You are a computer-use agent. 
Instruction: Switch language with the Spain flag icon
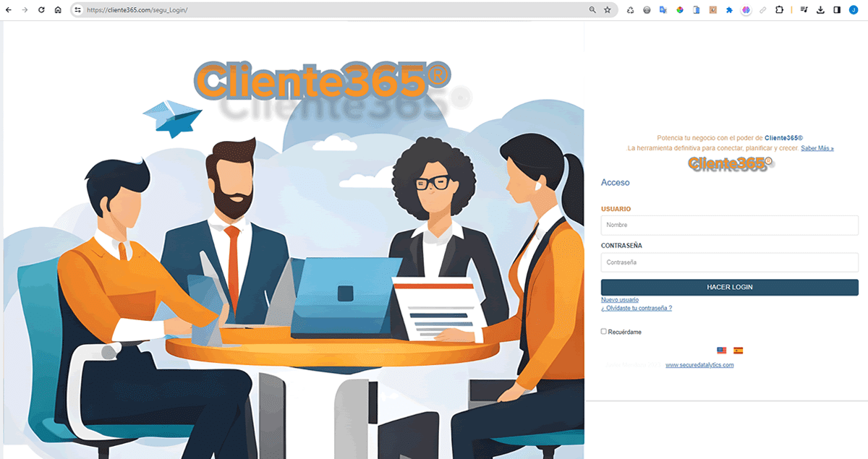click(x=738, y=350)
